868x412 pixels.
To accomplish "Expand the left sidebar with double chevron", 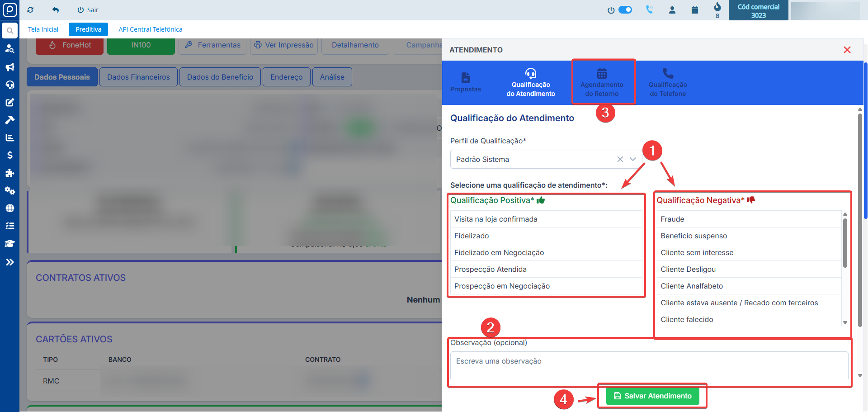I will pos(9,262).
